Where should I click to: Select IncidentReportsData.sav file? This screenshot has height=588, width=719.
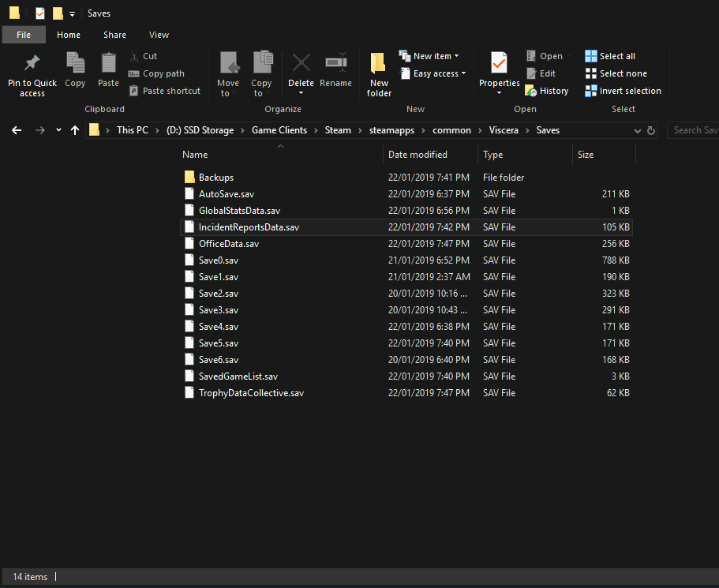click(x=406, y=227)
